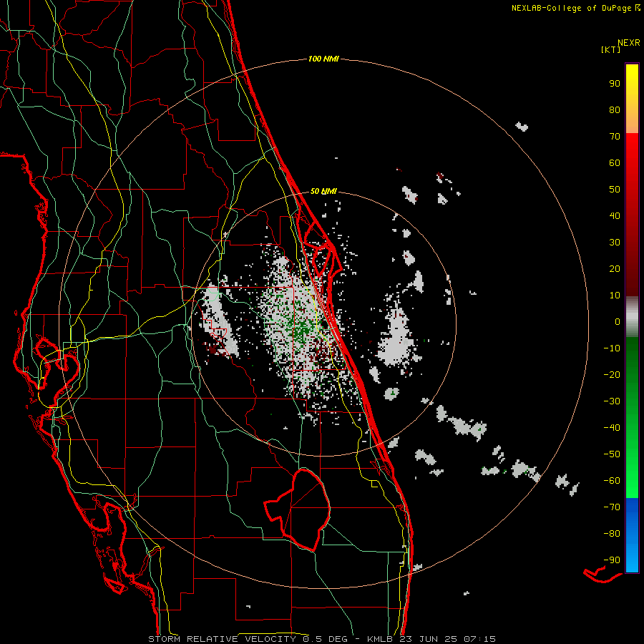Viewport: 644px width, 644px height.
Task: Click the -90 scale value
Action: tap(612, 560)
